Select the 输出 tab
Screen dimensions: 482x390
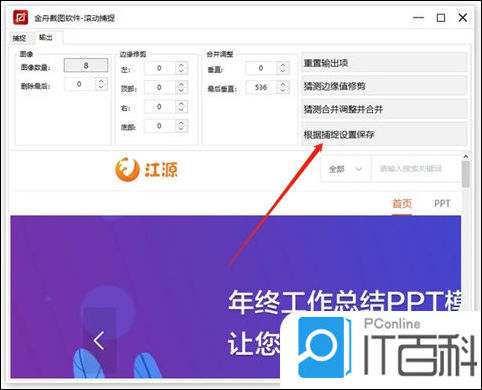coord(46,37)
